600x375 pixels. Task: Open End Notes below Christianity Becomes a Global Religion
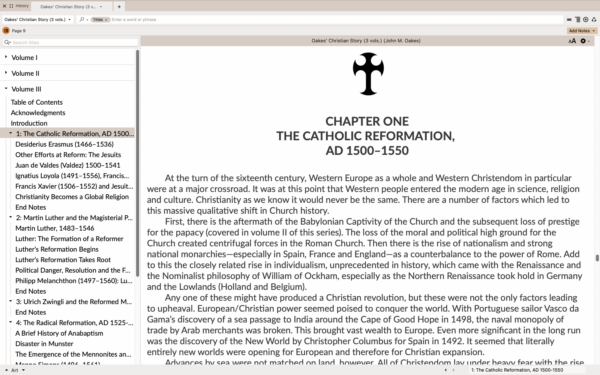[x=31, y=207]
